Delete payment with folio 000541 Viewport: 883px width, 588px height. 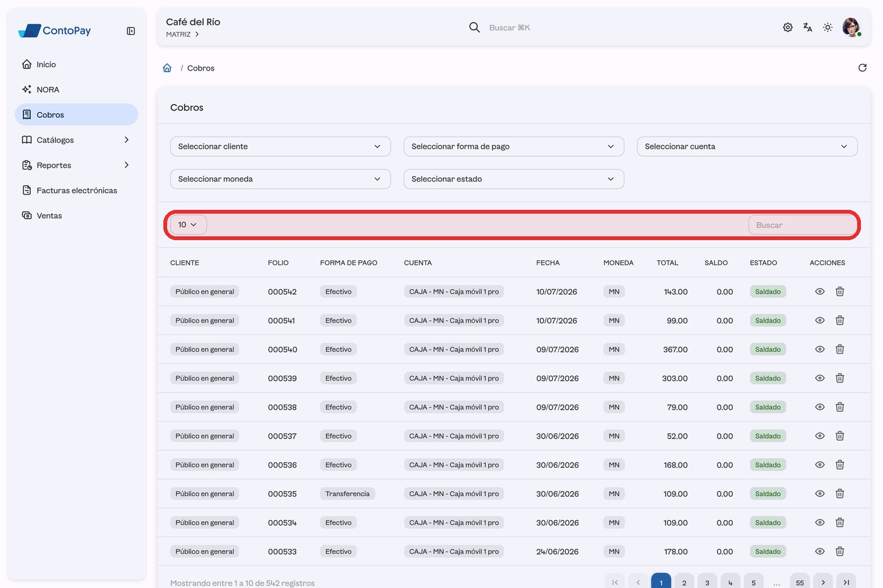click(x=840, y=321)
